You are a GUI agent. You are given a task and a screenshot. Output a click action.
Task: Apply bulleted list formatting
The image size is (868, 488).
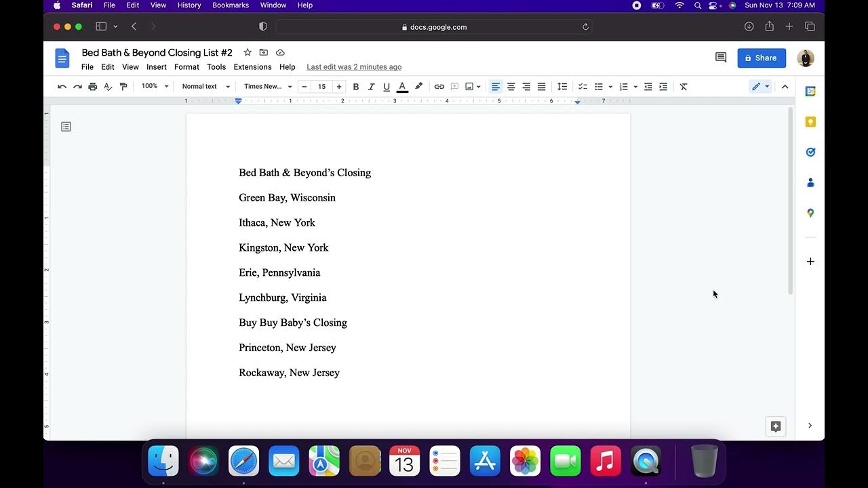pyautogui.click(x=599, y=87)
